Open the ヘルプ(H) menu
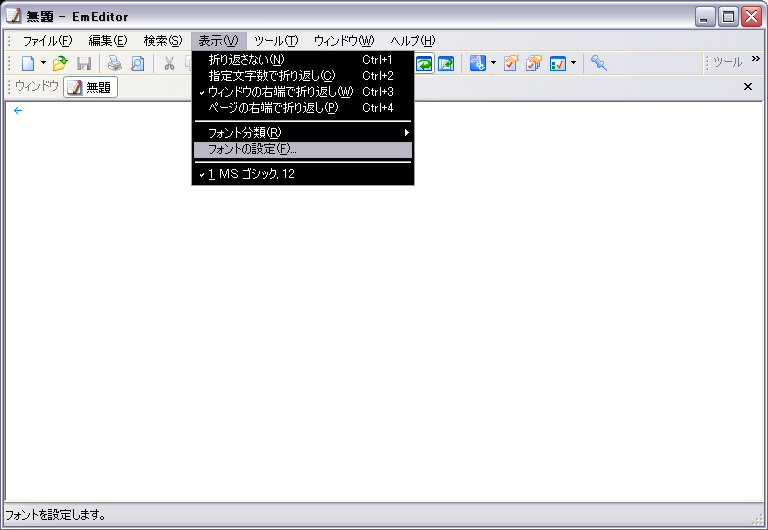 412,41
